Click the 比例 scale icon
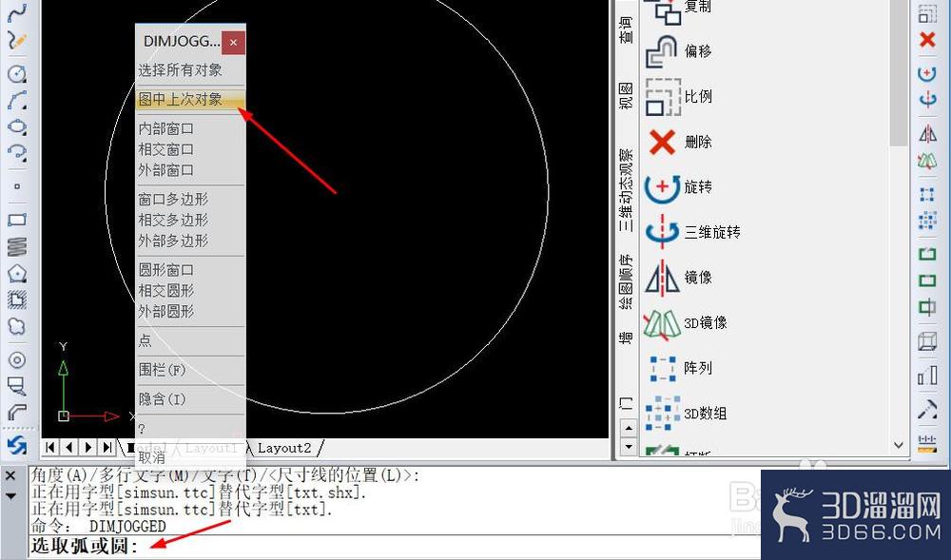 pos(662,97)
